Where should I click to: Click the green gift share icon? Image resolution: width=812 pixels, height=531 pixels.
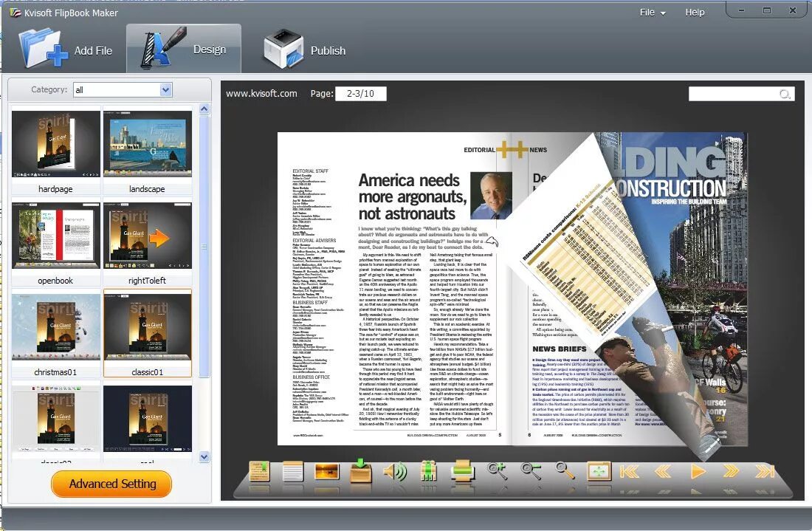point(428,471)
